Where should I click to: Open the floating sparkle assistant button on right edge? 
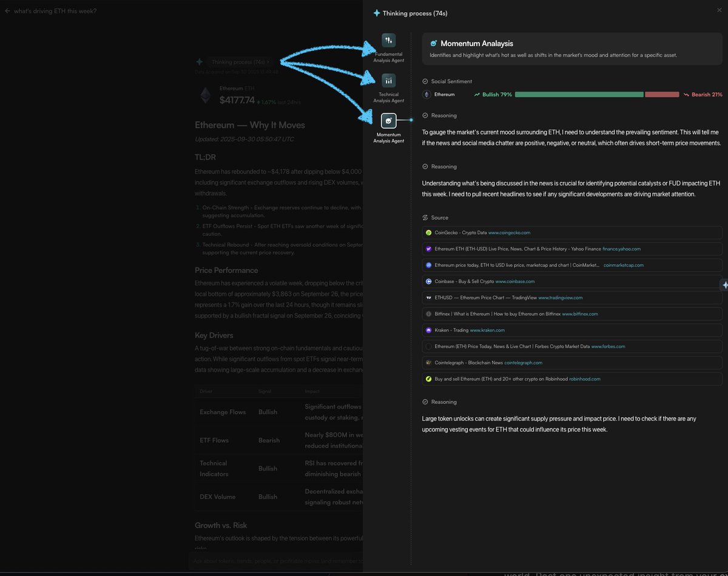click(x=724, y=285)
